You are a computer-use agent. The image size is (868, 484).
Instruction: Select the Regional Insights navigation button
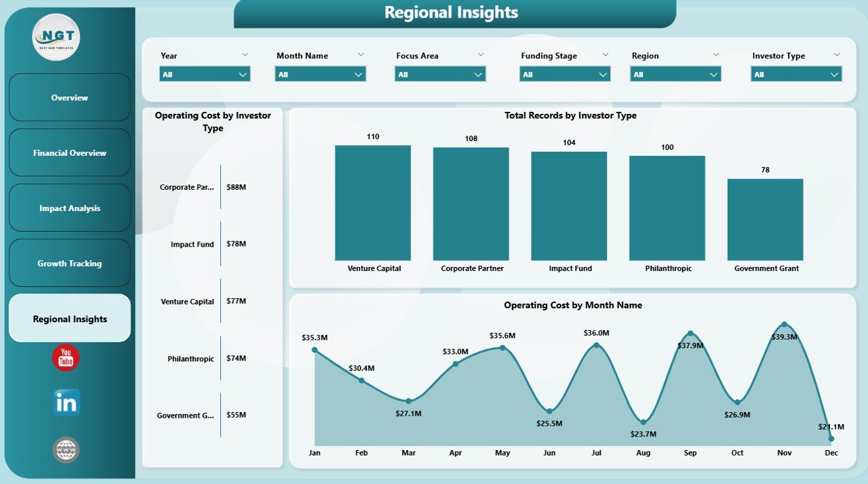[69, 318]
